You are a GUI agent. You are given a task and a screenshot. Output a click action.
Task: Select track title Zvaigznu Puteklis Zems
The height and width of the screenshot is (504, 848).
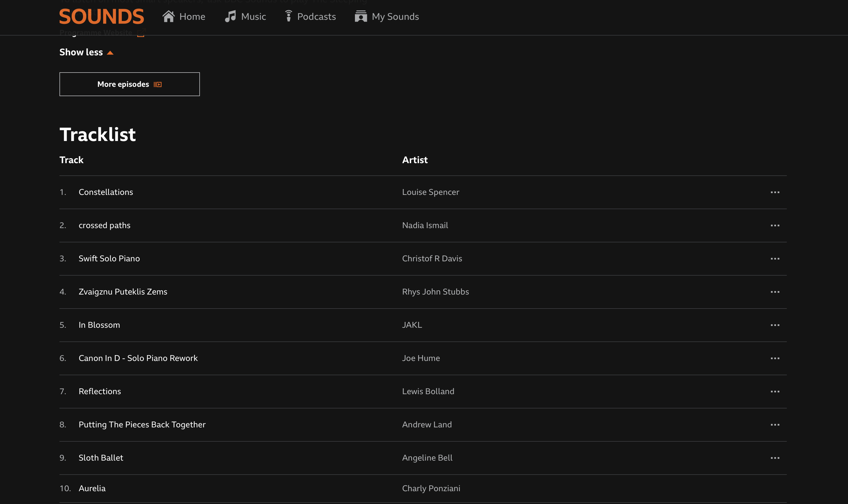pos(123,292)
